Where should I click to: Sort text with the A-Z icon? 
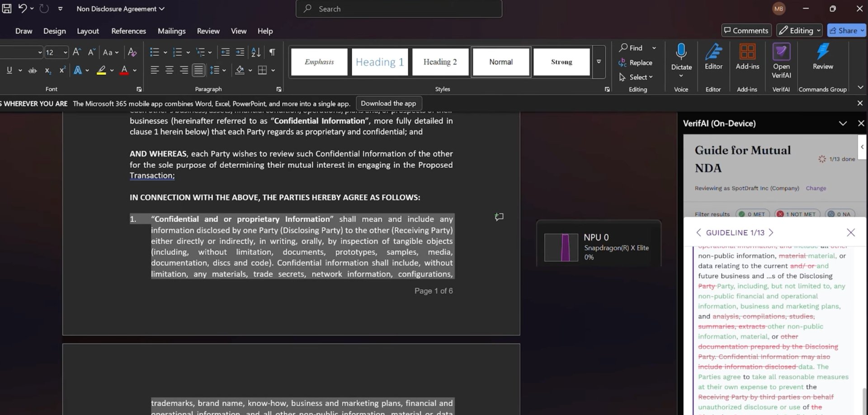click(256, 52)
